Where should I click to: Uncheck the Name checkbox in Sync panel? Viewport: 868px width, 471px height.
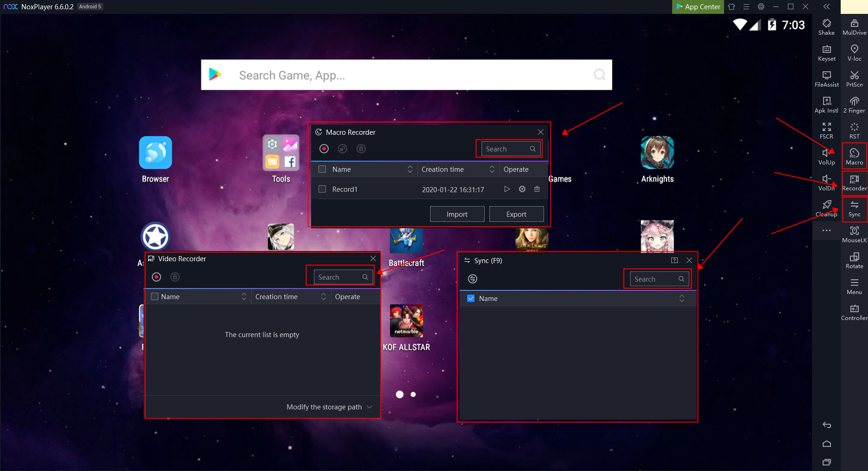pos(471,298)
